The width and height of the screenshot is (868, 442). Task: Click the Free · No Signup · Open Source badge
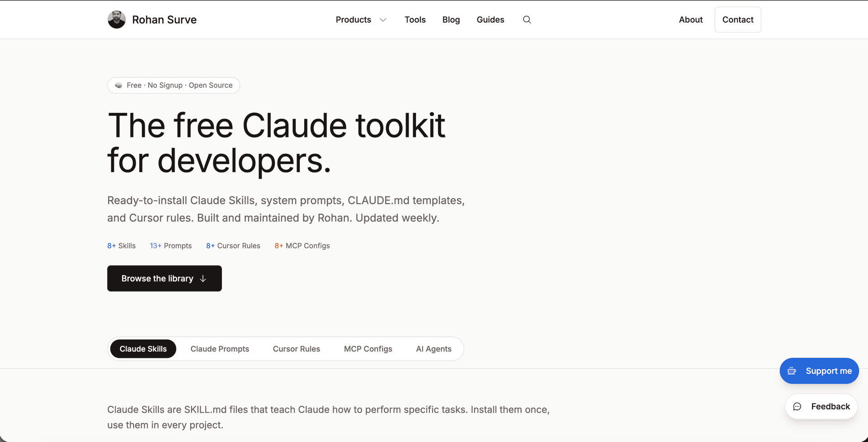pos(174,85)
